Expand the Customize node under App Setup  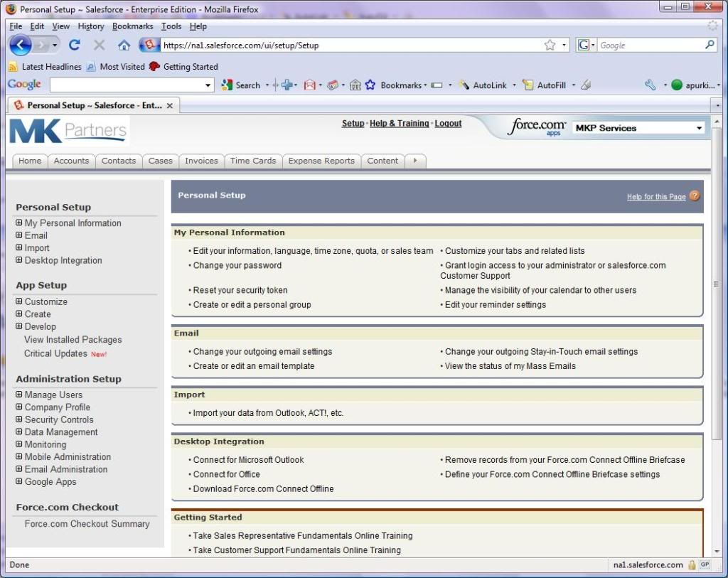click(x=19, y=301)
